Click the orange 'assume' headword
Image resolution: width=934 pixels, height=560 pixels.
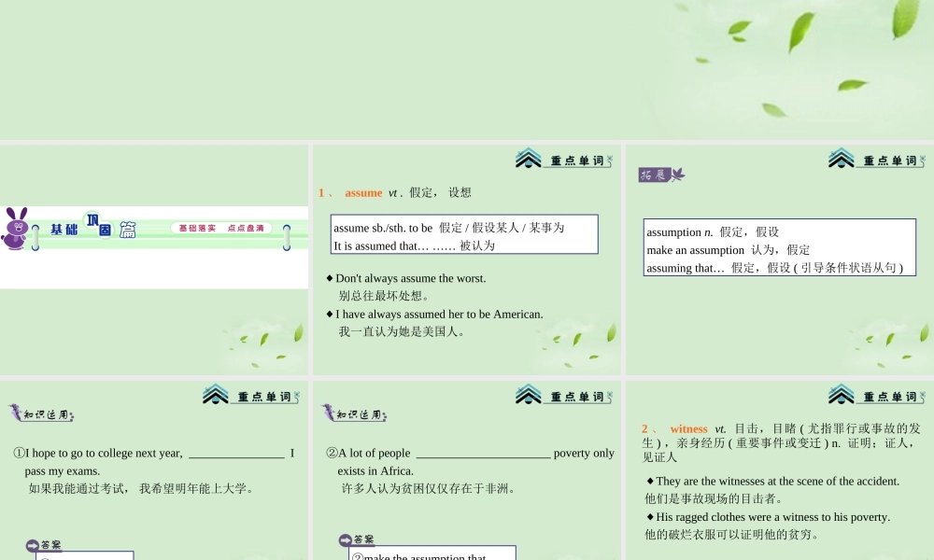click(x=363, y=193)
